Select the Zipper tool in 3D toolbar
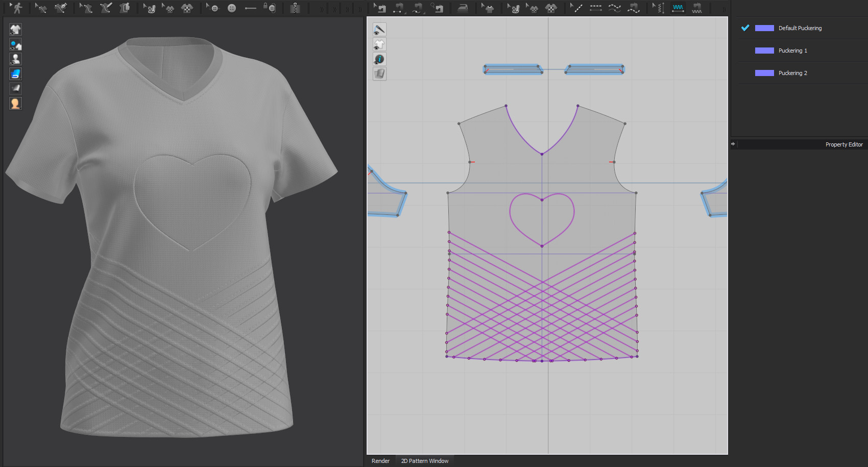The image size is (868, 467). tap(295, 8)
